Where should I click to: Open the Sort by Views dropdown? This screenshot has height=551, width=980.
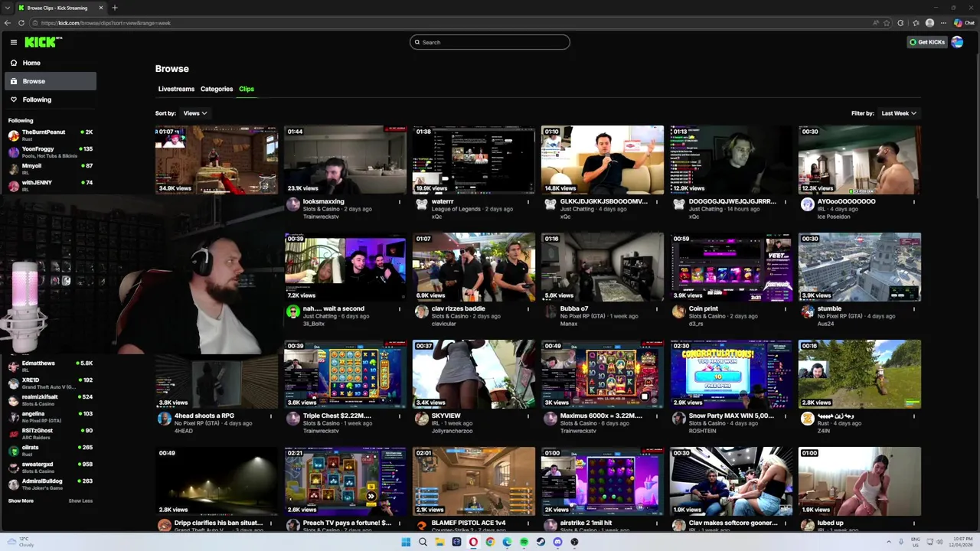click(x=194, y=113)
